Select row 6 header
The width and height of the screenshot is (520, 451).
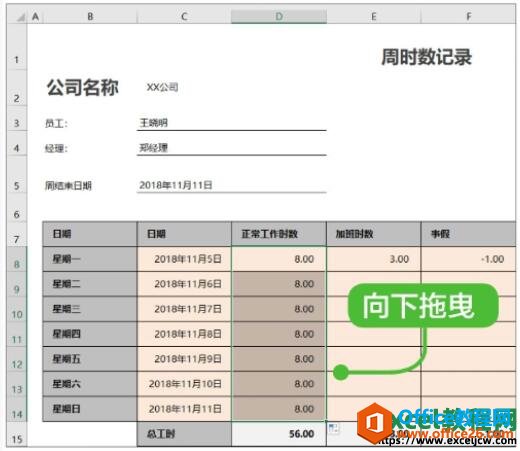pos(17,208)
